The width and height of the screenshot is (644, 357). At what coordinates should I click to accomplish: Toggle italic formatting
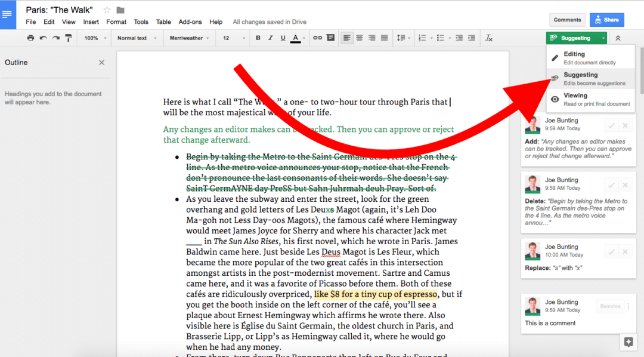tap(270, 38)
